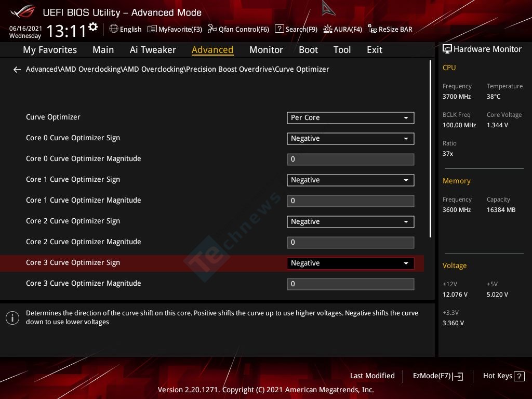The image size is (532, 399).
Task: Select Core 0 Curve Optimizer Sign label
Action: point(73,138)
